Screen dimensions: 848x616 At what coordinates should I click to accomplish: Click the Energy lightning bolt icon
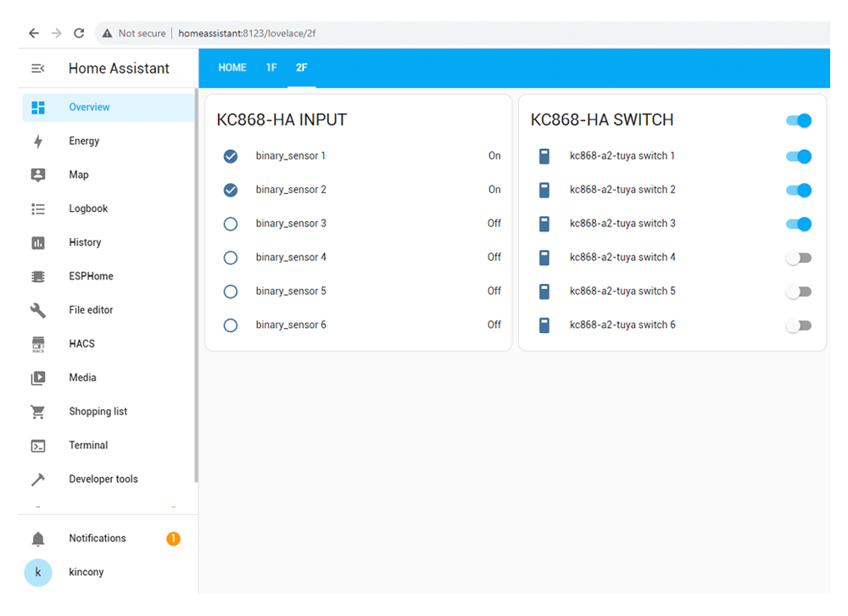click(x=38, y=142)
